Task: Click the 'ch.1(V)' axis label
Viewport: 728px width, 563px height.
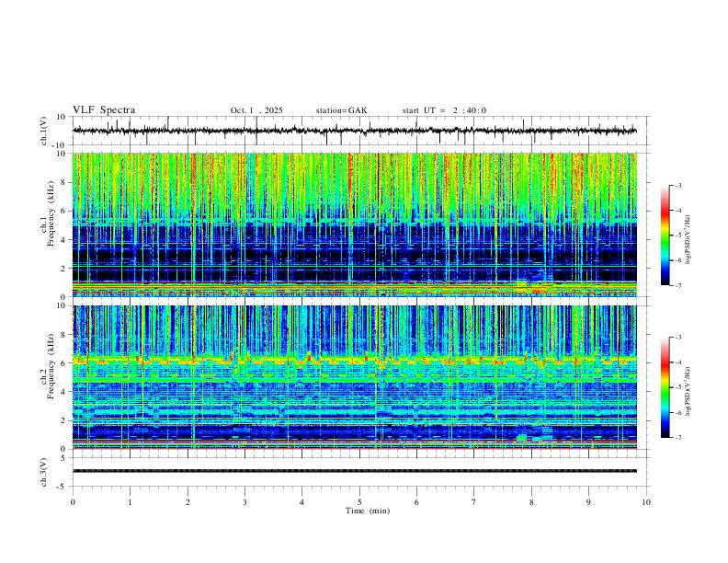Action: [x=44, y=131]
